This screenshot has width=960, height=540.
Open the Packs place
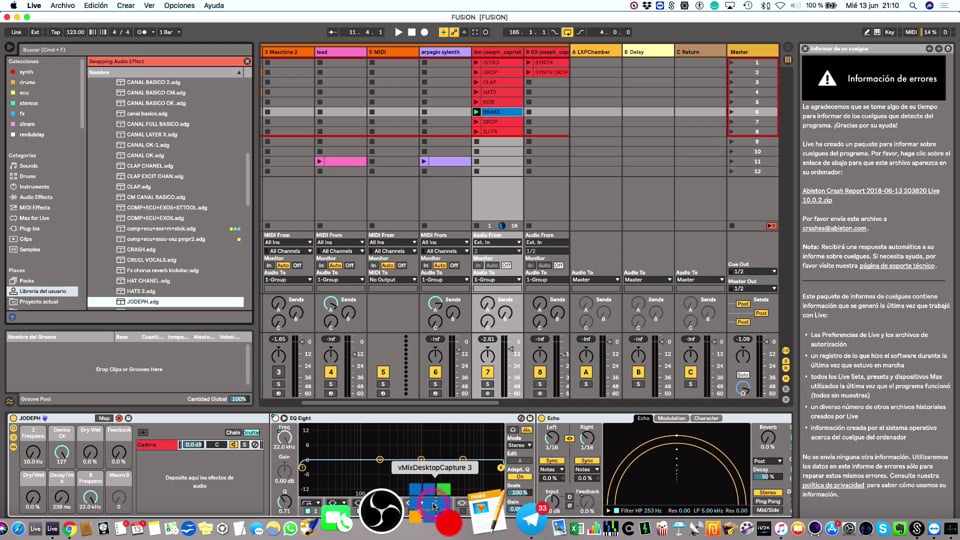pos(26,280)
